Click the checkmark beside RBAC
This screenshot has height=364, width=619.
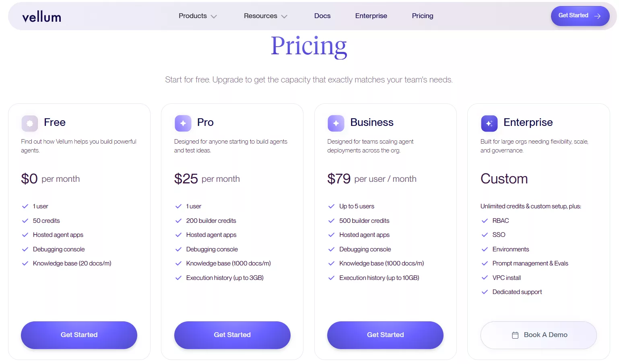[x=485, y=221]
